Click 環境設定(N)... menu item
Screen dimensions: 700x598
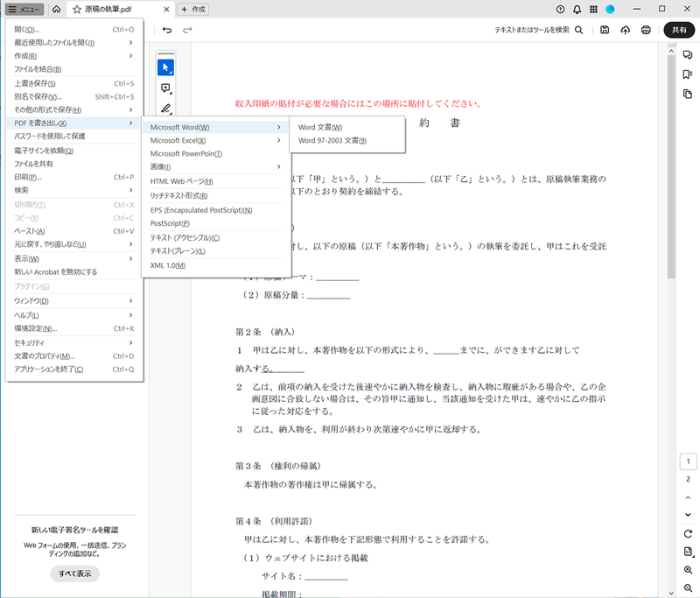(x=74, y=328)
